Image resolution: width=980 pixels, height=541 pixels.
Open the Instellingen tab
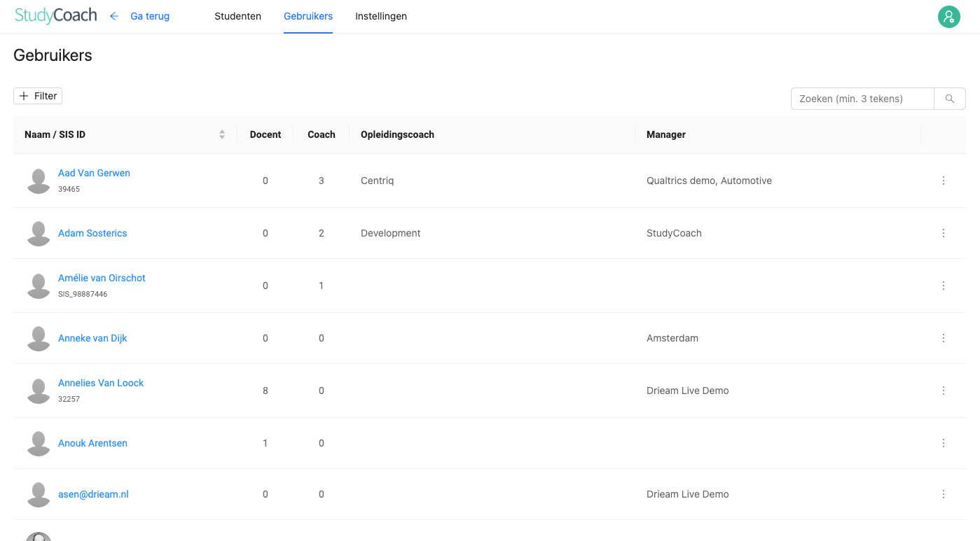(x=381, y=16)
